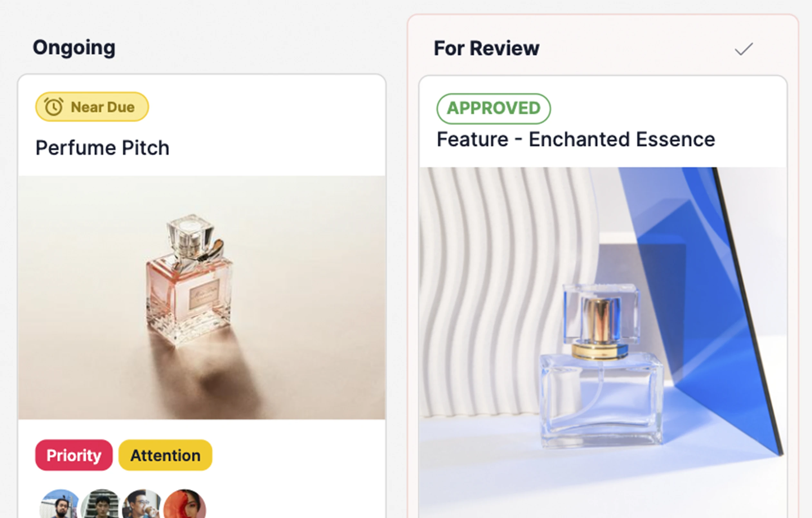Click the red Priority tag

pyautogui.click(x=74, y=455)
